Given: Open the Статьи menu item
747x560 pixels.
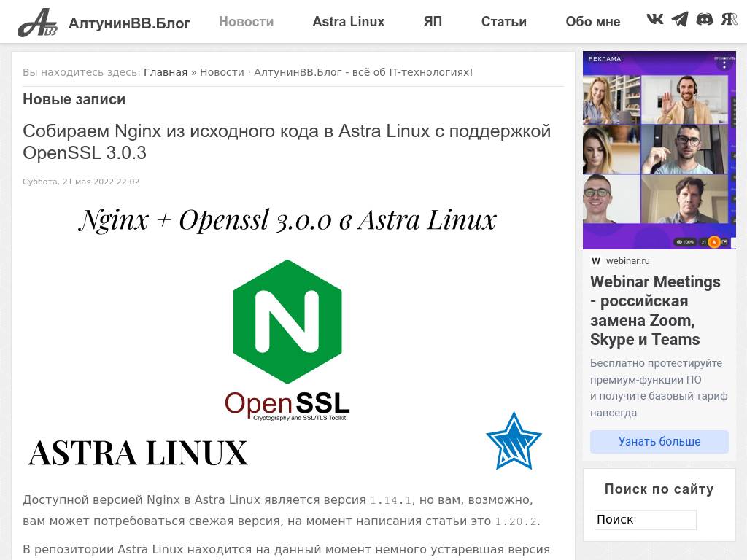Looking at the screenshot, I should pyautogui.click(x=503, y=21).
